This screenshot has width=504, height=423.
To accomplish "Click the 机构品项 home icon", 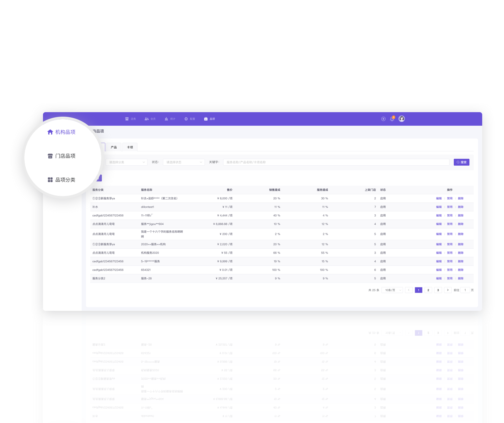I will (50, 132).
